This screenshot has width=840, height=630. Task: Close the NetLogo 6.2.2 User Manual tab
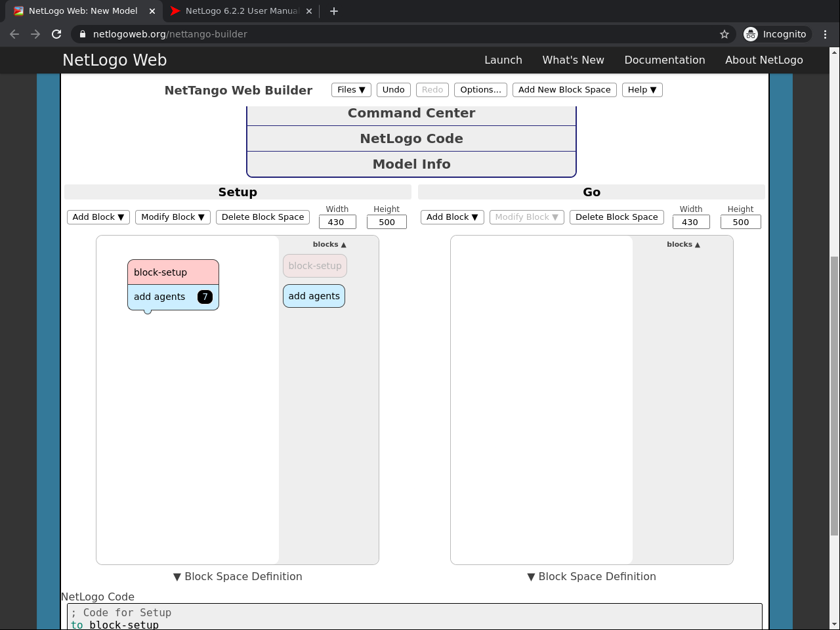(x=310, y=11)
